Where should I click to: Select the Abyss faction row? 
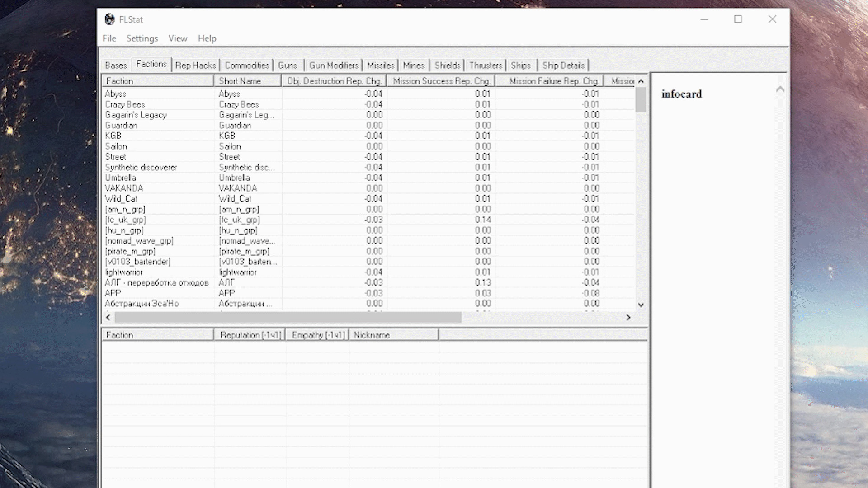[368, 94]
